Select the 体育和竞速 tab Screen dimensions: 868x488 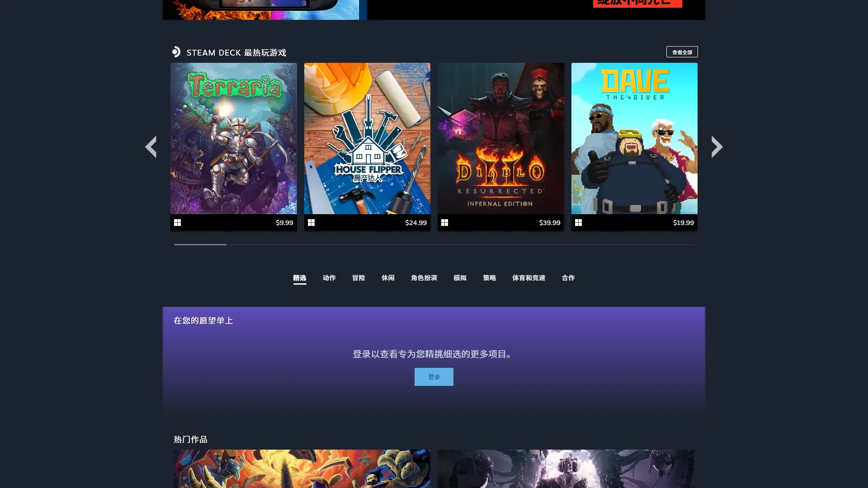click(x=528, y=278)
